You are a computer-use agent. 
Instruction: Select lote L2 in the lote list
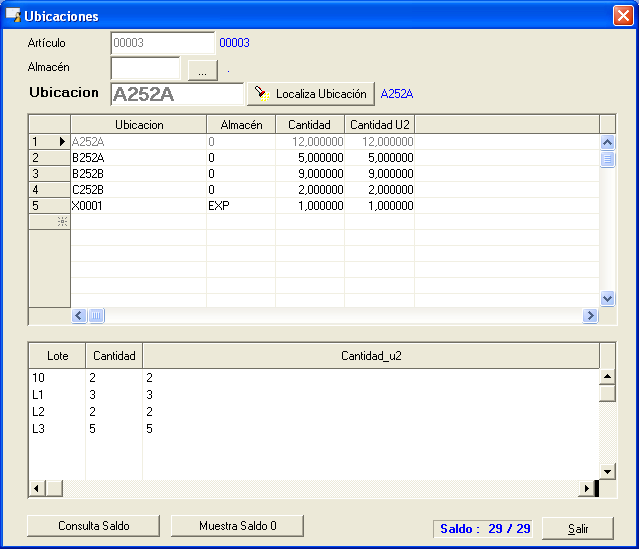pos(38,412)
